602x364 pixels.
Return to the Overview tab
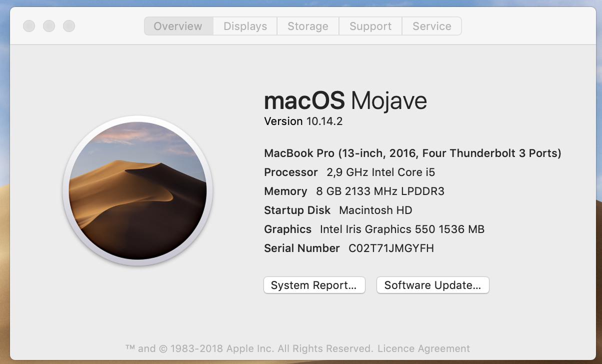[178, 26]
